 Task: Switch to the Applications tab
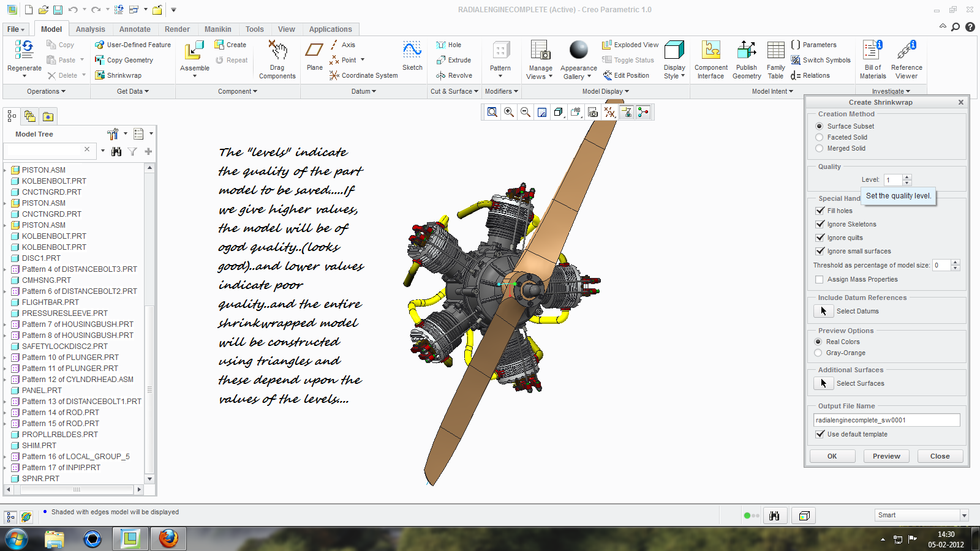pyautogui.click(x=330, y=29)
